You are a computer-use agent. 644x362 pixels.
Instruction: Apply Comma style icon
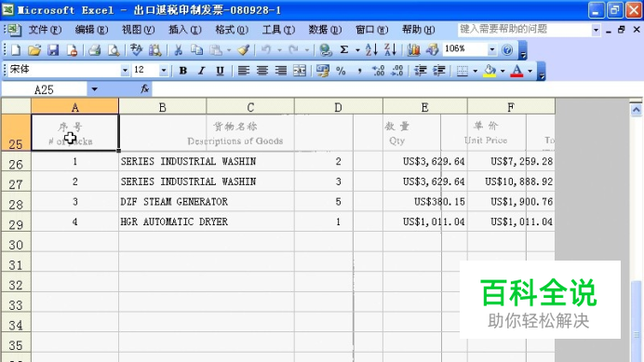click(360, 71)
